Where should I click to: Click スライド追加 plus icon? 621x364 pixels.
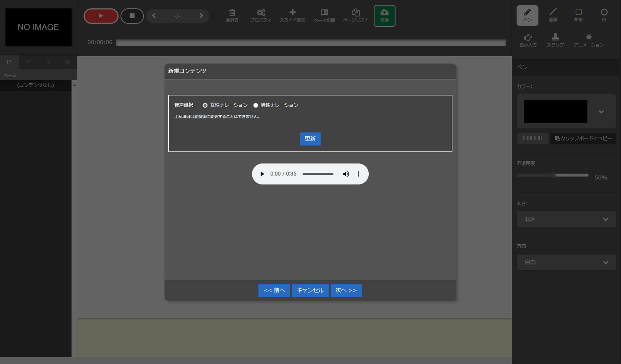(292, 16)
